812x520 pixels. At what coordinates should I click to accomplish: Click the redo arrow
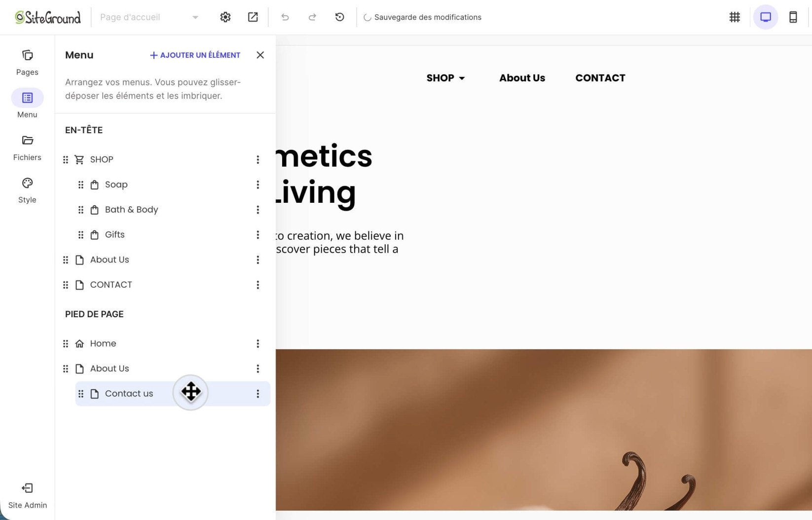click(x=312, y=17)
